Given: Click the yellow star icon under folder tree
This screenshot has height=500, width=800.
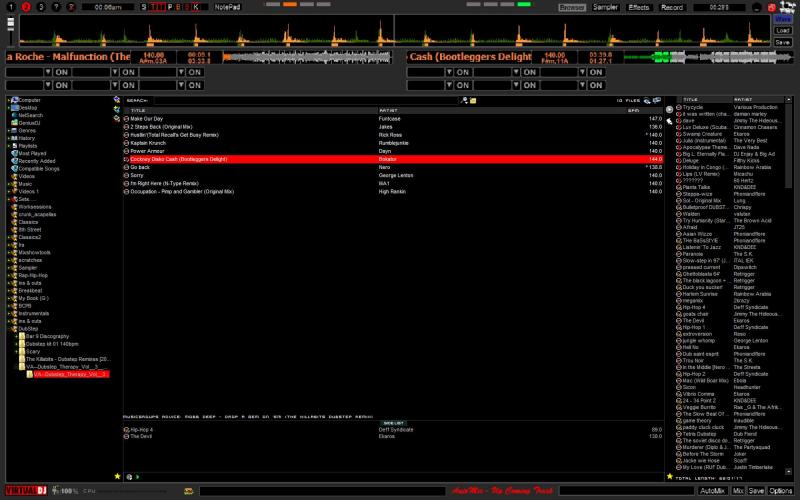Looking at the screenshot, I should point(117,476).
